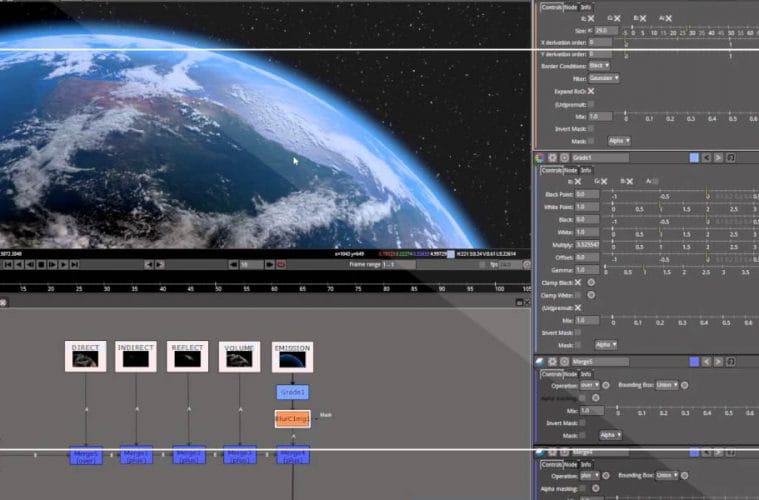Screen dimensions: 759x500
Task: Click the Grade1 node color square button
Action: click(695, 158)
